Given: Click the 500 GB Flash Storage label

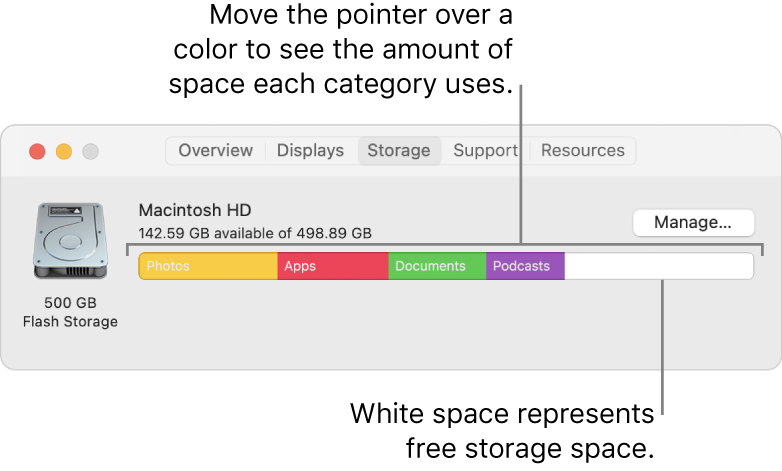Looking at the screenshot, I should 70,312.
